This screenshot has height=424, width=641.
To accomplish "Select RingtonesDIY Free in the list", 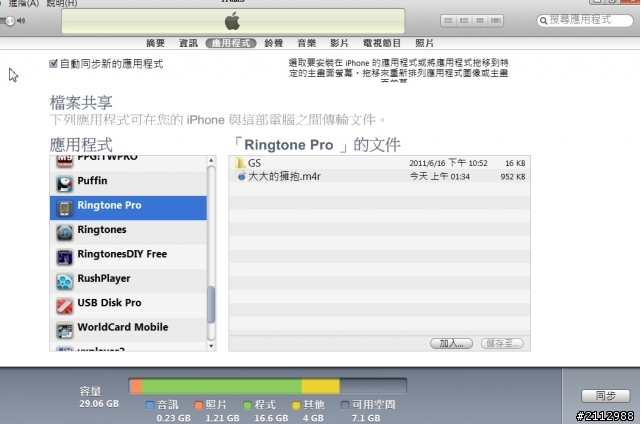I will pos(128,257).
